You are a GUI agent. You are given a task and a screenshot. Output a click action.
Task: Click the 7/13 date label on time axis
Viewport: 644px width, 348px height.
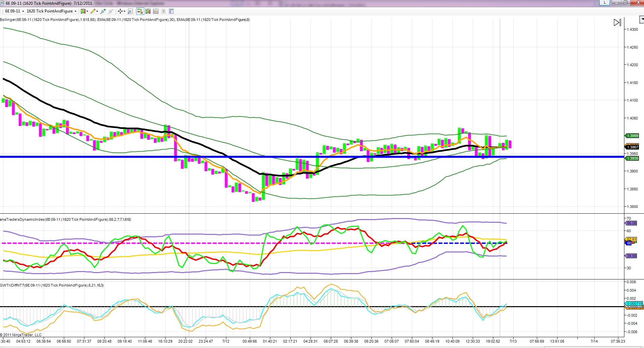pyautogui.click(x=513, y=341)
